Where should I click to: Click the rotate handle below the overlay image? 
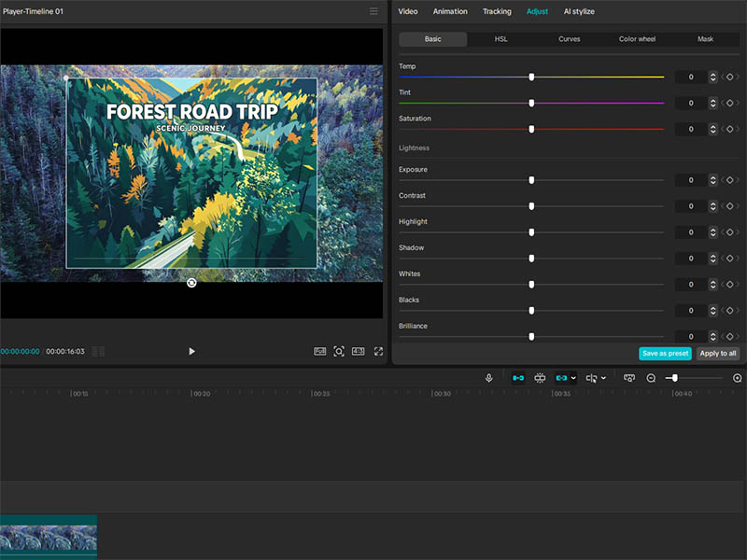(191, 283)
